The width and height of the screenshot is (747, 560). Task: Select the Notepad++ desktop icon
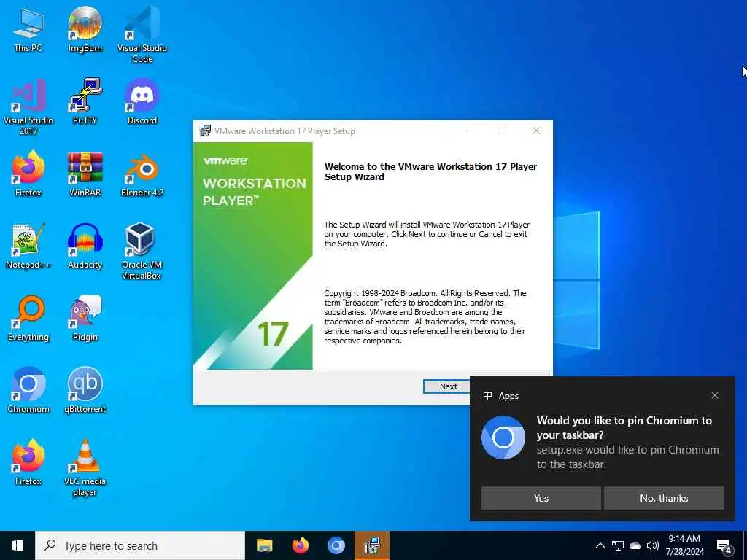pyautogui.click(x=28, y=246)
